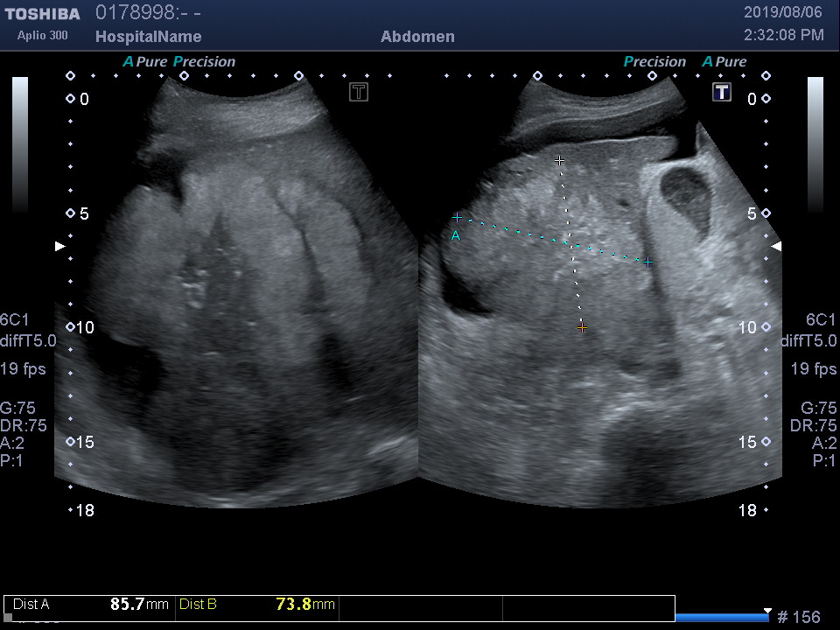840x630 pixels.
Task: Click the inactive T icon on left image
Action: [x=359, y=92]
